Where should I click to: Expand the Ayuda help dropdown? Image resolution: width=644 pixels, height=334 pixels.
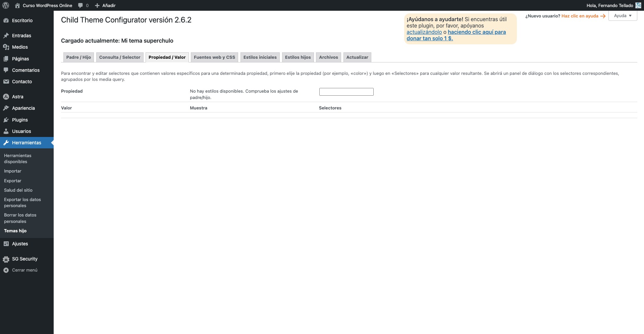coord(623,16)
